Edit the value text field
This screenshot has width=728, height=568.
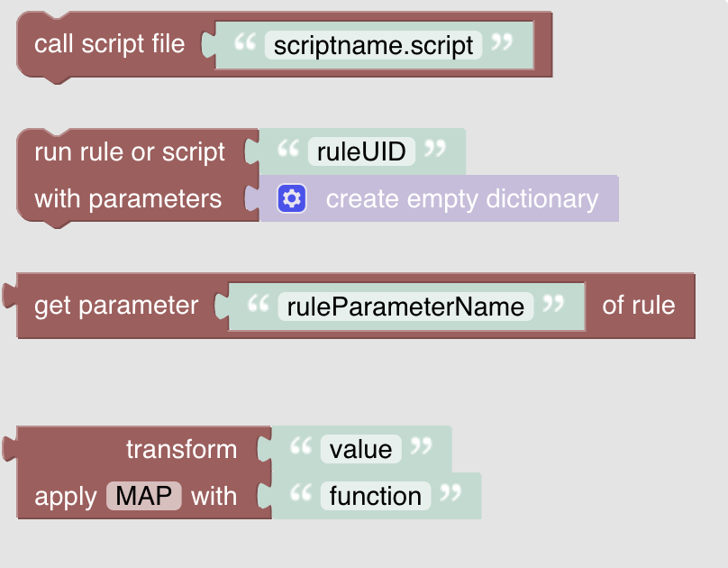(360, 449)
